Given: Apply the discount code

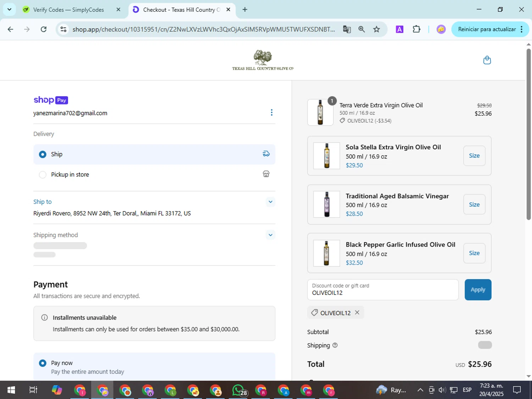Looking at the screenshot, I should [x=478, y=289].
